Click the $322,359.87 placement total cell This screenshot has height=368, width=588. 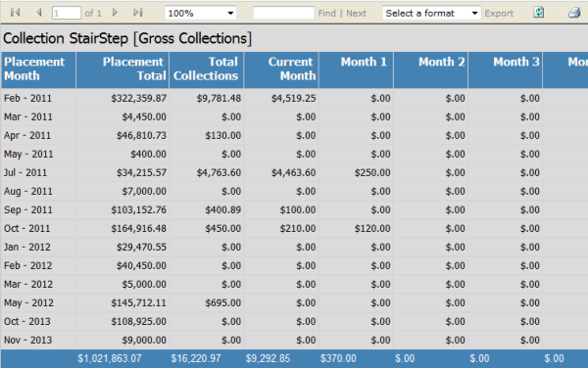click(x=139, y=98)
